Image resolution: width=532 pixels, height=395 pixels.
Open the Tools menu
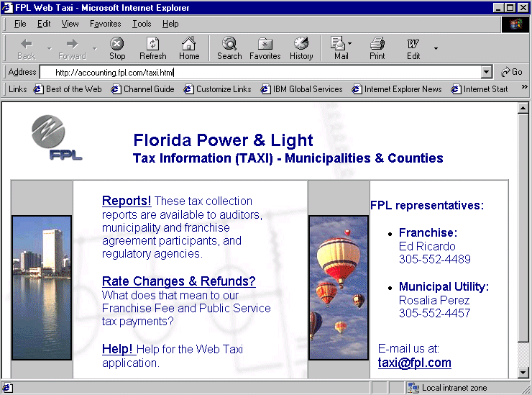142,24
